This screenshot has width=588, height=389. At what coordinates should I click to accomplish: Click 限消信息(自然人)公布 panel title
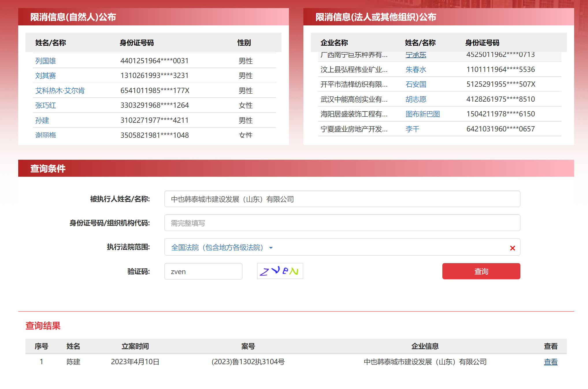click(x=73, y=17)
